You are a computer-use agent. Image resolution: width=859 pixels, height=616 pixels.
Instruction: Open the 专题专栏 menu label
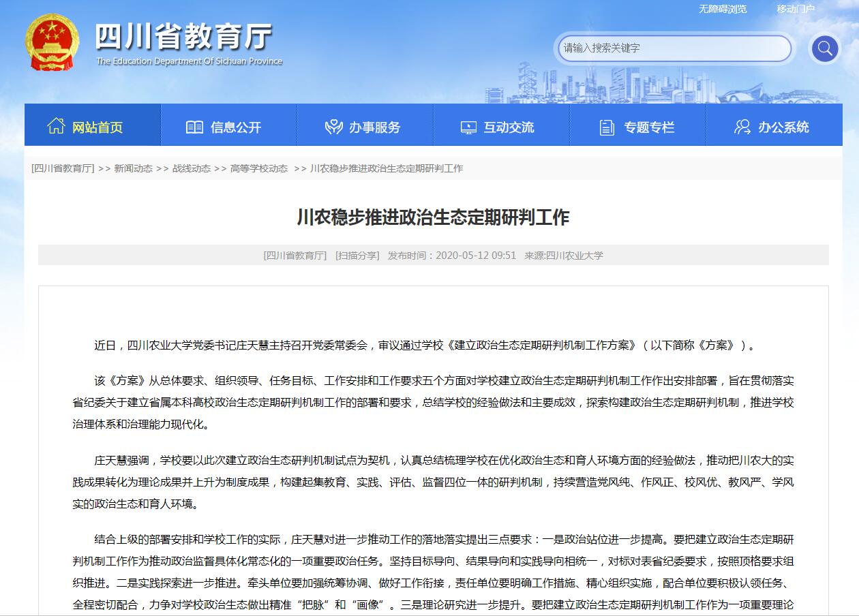(649, 127)
